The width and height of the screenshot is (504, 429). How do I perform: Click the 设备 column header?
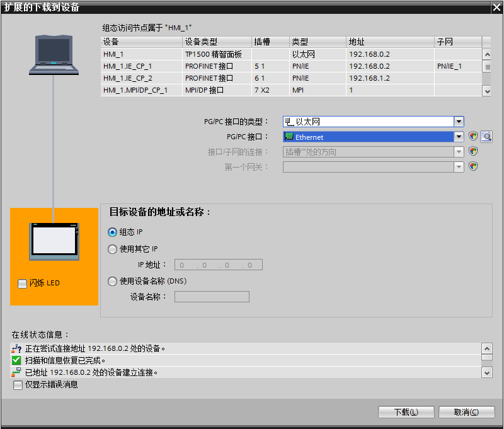[141, 42]
